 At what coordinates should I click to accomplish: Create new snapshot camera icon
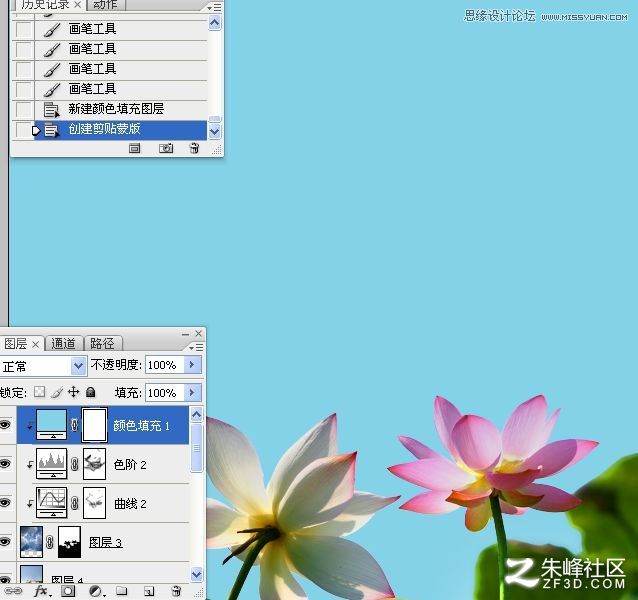(x=166, y=148)
